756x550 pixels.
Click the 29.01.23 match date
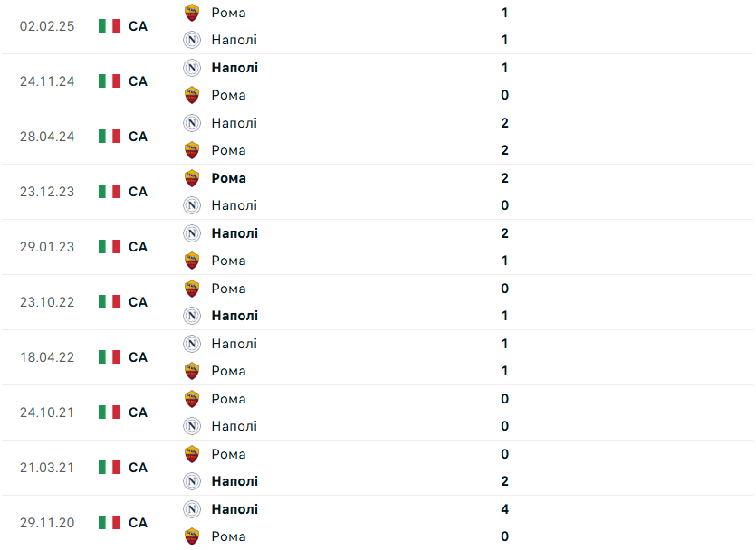[46, 246]
